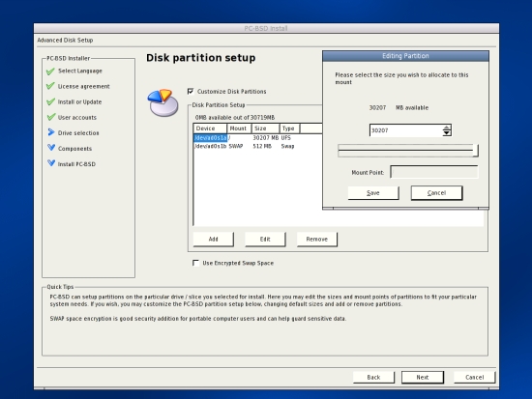
Task: Click the License agreement checkmark icon
Action: [x=50, y=86]
